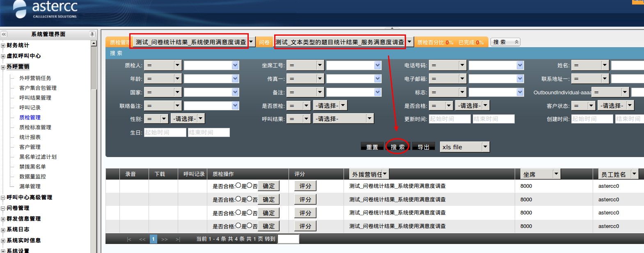Click page number 1 in pagination

[153, 239]
